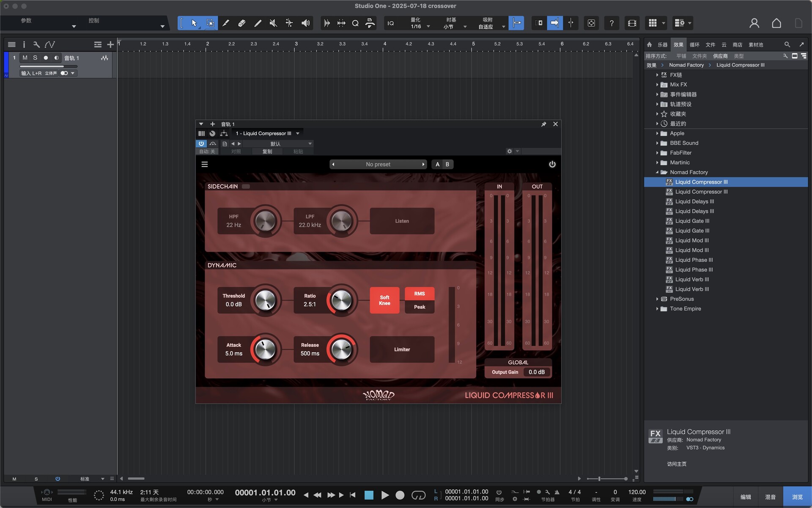The width and height of the screenshot is (812, 508).
Task: Toggle the loop button in transport
Action: coord(418,495)
